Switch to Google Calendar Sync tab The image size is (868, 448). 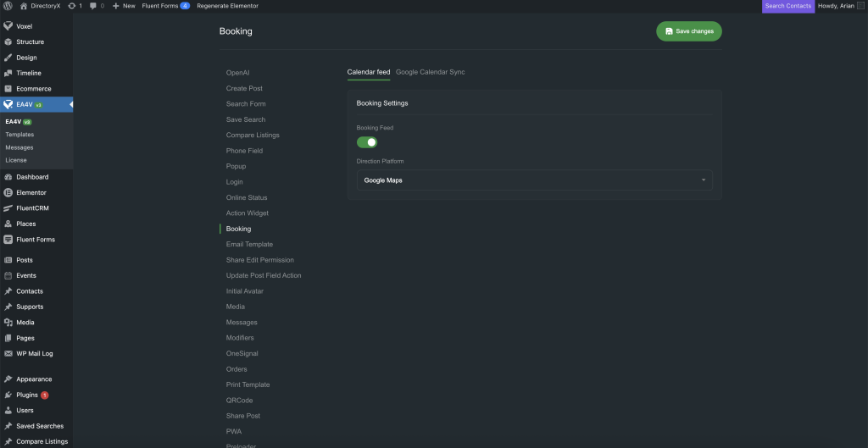pos(430,72)
